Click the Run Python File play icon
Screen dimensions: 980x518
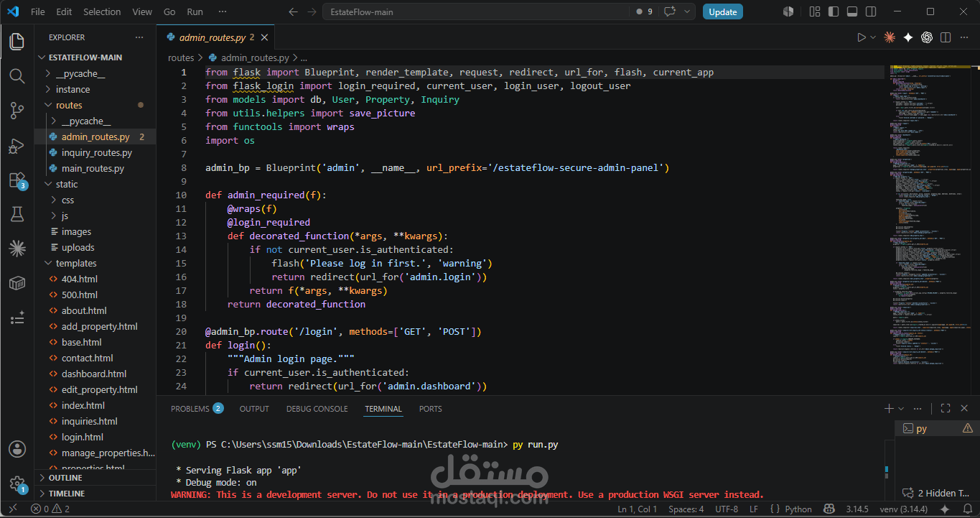[x=862, y=37]
